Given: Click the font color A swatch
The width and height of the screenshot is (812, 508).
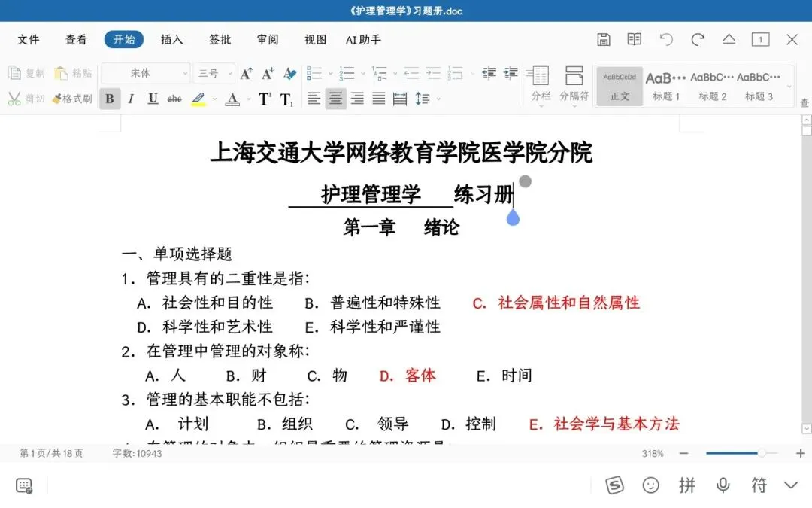Looking at the screenshot, I should [x=232, y=99].
